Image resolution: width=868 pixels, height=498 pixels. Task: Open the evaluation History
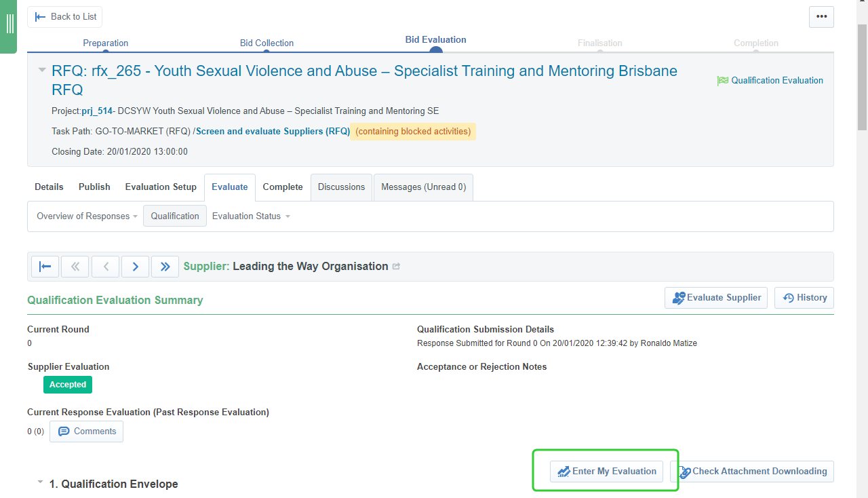804,298
